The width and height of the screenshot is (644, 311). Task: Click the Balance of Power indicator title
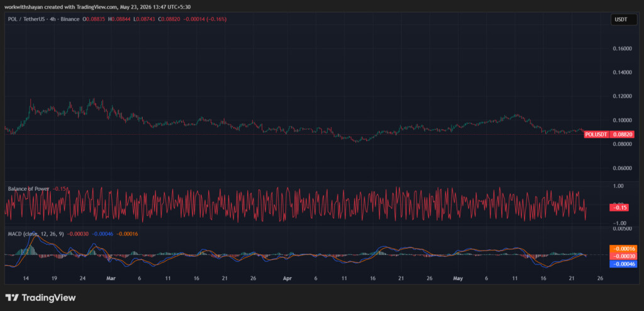click(x=29, y=189)
